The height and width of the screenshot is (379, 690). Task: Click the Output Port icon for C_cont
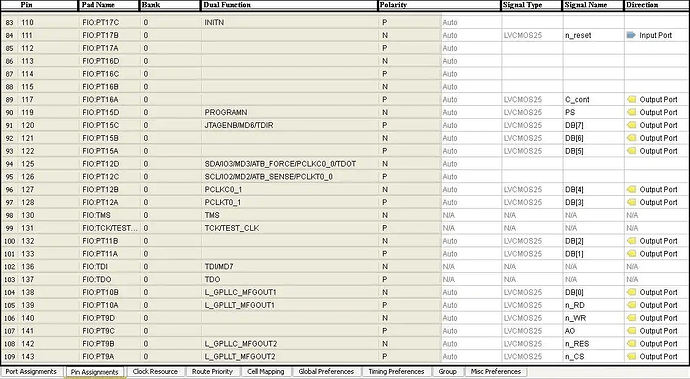pos(631,99)
